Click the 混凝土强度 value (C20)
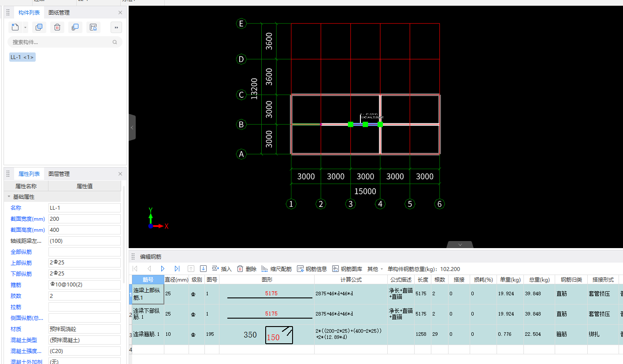Image resolution: width=623 pixels, height=364 pixels. pyautogui.click(x=85, y=351)
